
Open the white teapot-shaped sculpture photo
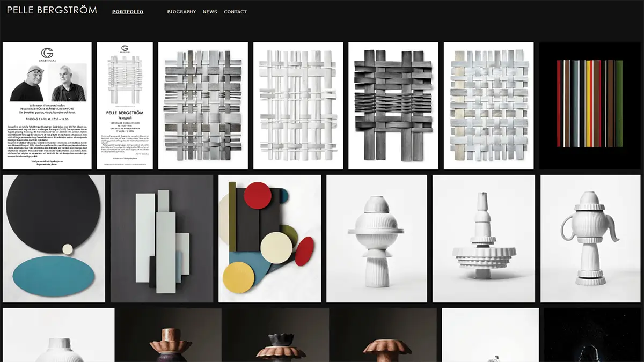591,239
